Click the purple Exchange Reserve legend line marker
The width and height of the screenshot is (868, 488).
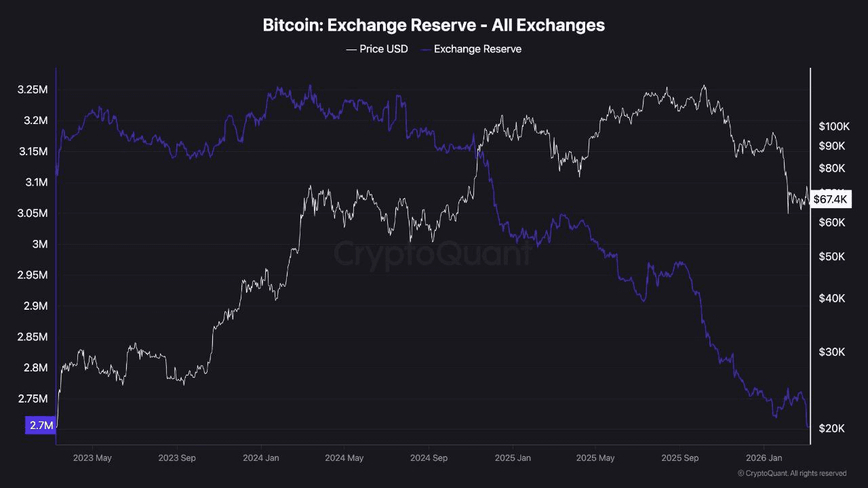425,49
